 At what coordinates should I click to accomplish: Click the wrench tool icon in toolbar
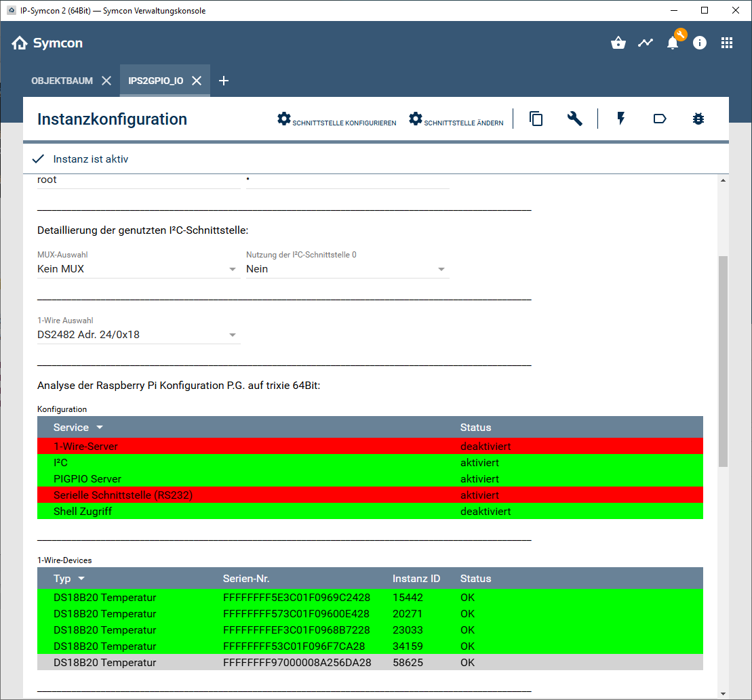[574, 119]
